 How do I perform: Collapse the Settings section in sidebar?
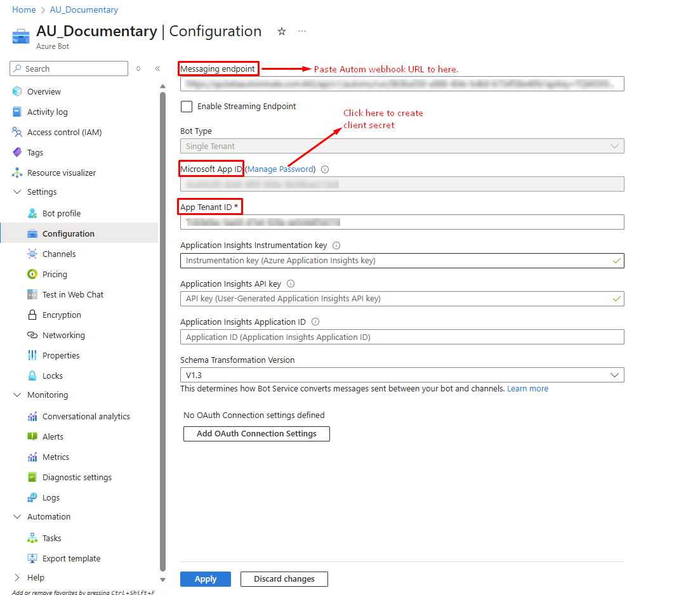(x=17, y=192)
